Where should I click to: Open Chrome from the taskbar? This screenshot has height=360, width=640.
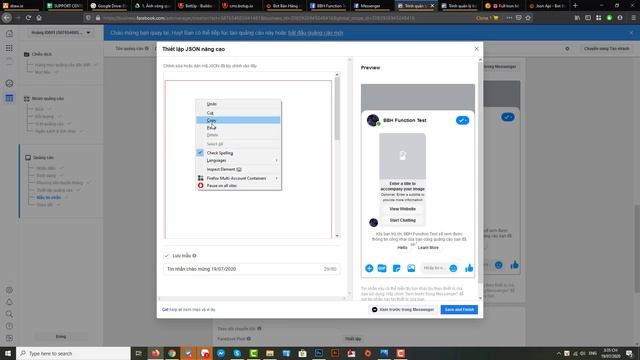(x=172, y=353)
